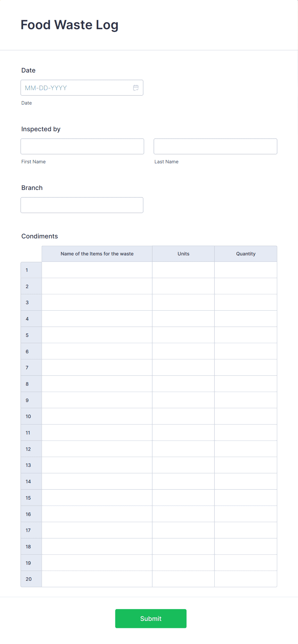Click the Quantity column header
298x644 pixels.
245,253
